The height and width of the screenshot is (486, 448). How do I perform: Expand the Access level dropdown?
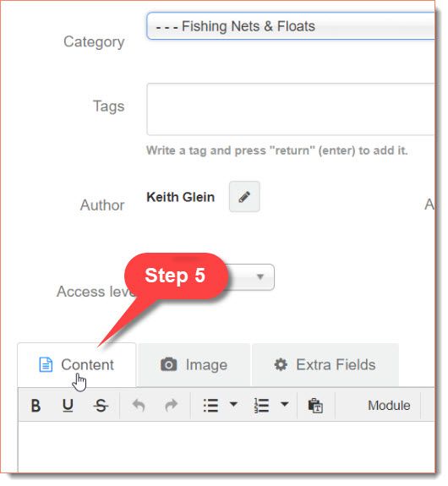[260, 276]
